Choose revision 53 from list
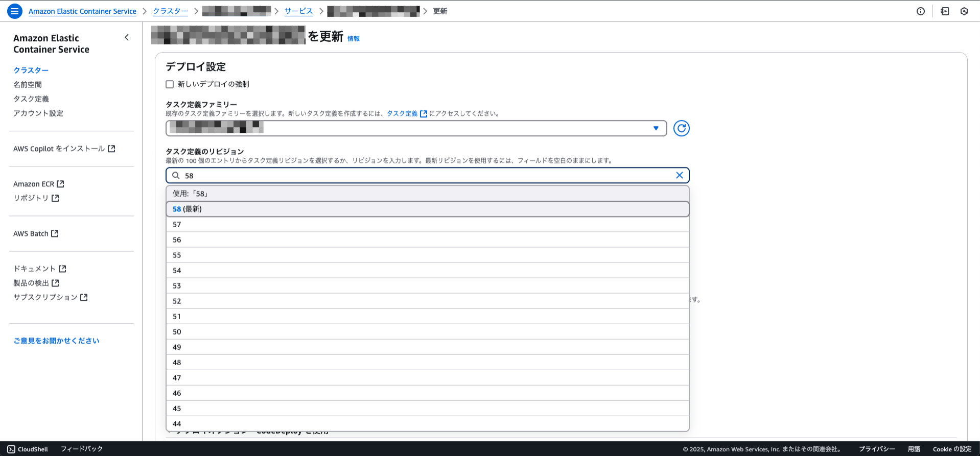The image size is (980, 456). (428, 285)
